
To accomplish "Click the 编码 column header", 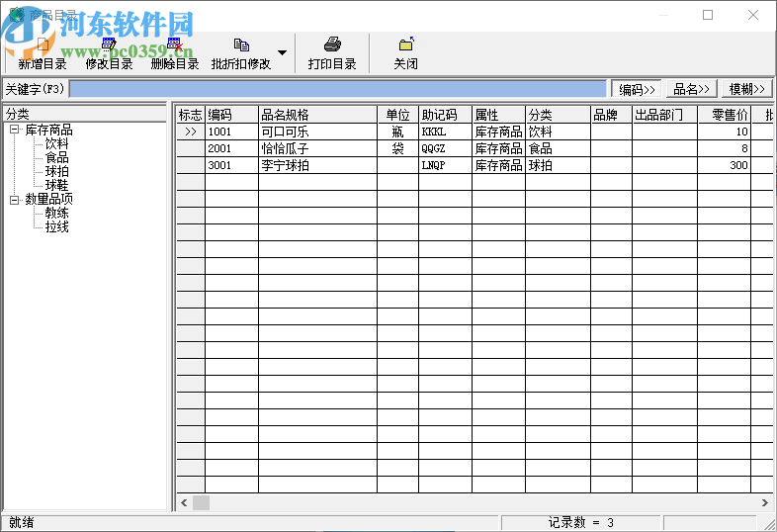I will tap(232, 115).
